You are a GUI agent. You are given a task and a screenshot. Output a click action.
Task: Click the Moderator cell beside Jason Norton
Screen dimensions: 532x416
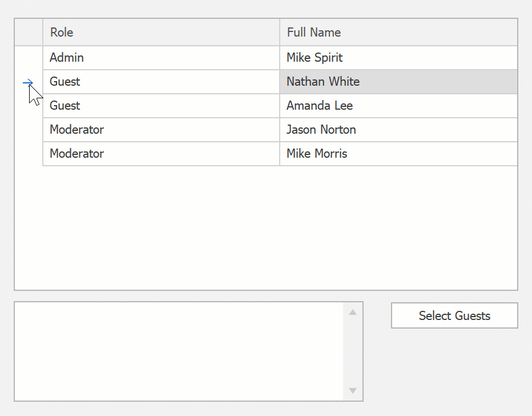tap(161, 130)
